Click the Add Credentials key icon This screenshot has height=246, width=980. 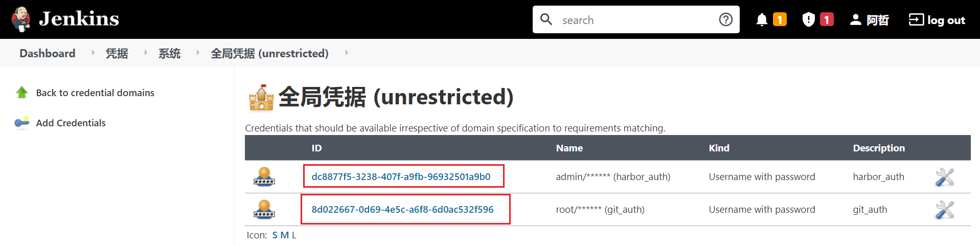tap(21, 123)
